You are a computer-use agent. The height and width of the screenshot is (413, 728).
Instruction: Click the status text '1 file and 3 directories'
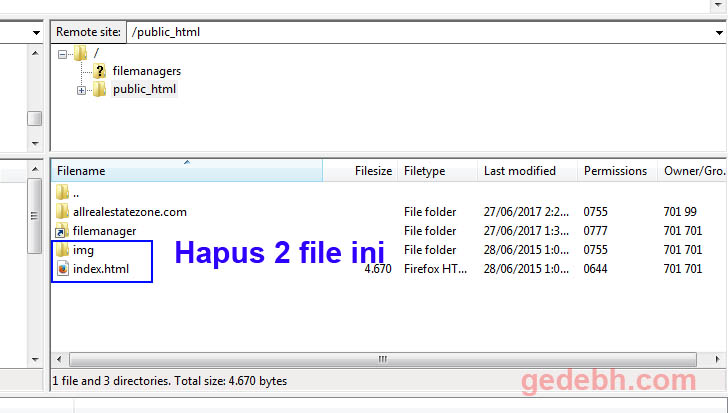(112, 381)
